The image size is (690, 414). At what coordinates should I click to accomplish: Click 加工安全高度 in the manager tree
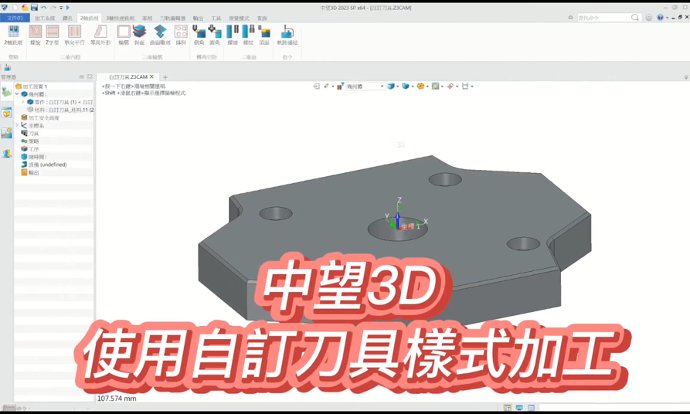(45, 117)
